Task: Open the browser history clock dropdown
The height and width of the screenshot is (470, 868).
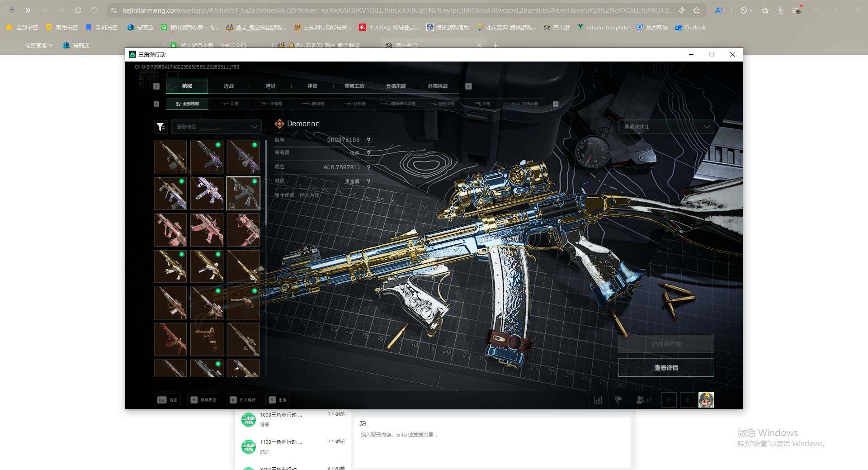Action: [746, 10]
